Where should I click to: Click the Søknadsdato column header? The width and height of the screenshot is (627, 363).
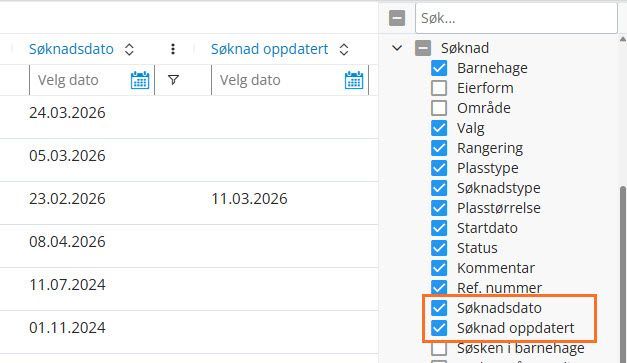(x=71, y=49)
